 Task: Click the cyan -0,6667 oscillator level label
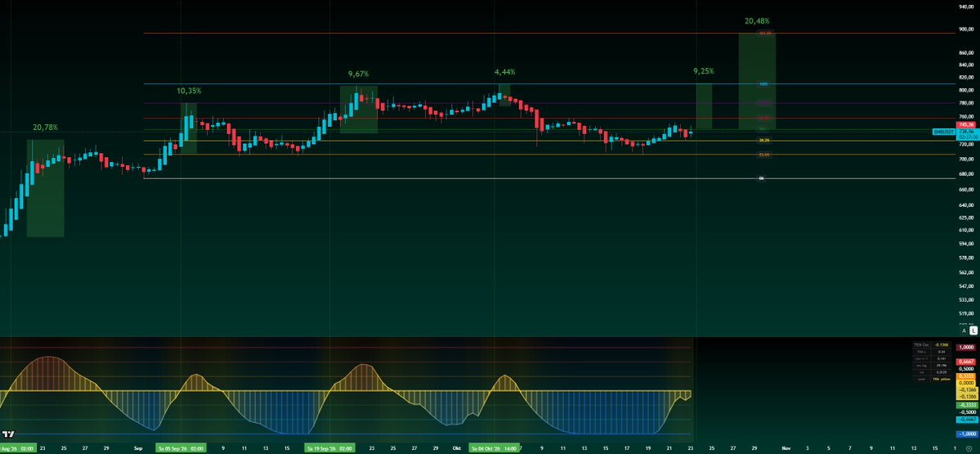coord(966,420)
